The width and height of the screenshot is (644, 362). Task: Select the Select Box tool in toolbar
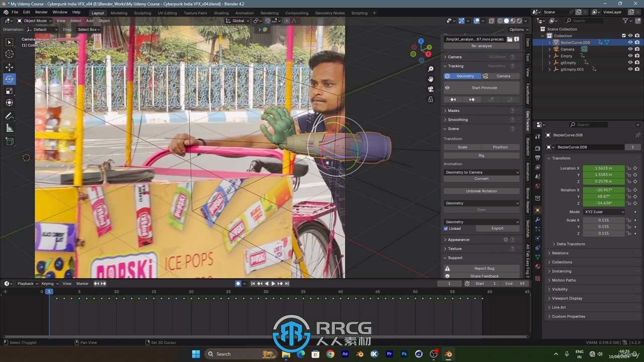coord(9,42)
